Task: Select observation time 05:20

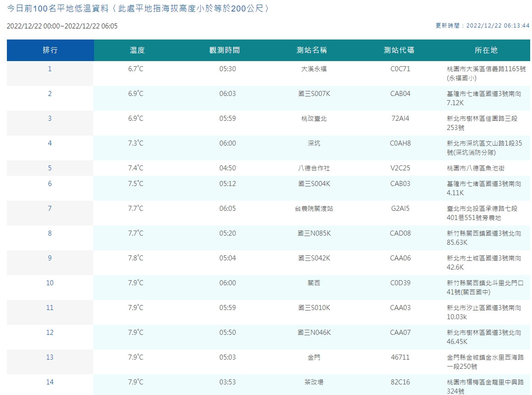Action: tap(227, 233)
